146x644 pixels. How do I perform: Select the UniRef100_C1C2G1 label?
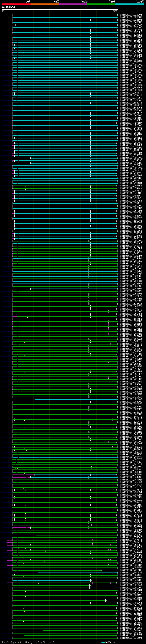coord(131,382)
